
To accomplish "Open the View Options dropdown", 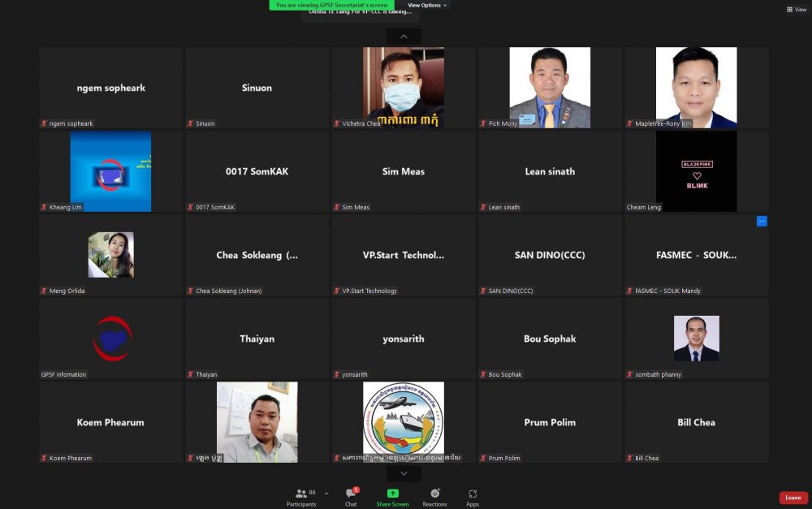I will click(x=427, y=5).
